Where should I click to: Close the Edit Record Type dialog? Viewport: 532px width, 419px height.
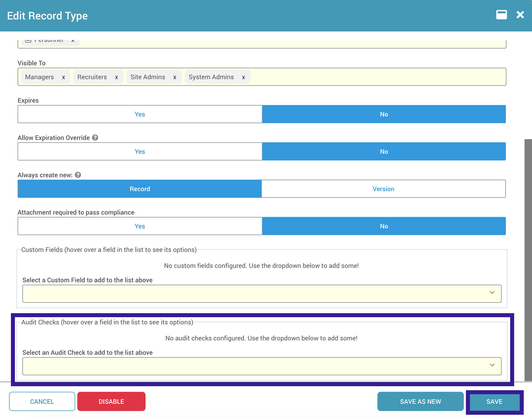click(520, 15)
